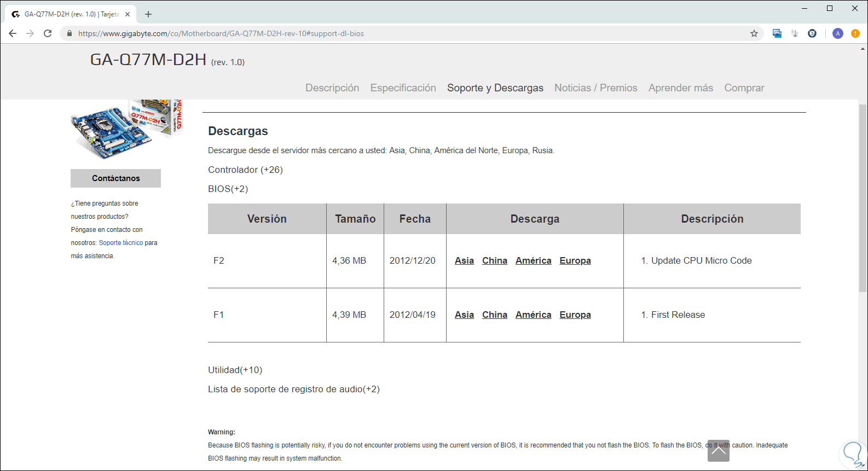Select the GA-Q77M-D2H browser tab
Viewport: 868px width, 471px height.
pos(71,14)
